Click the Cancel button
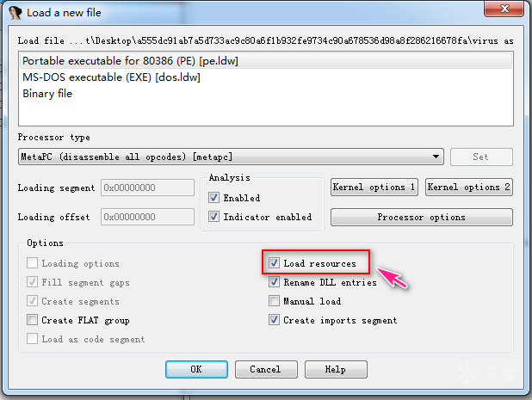The height and width of the screenshot is (400, 532). [265, 369]
